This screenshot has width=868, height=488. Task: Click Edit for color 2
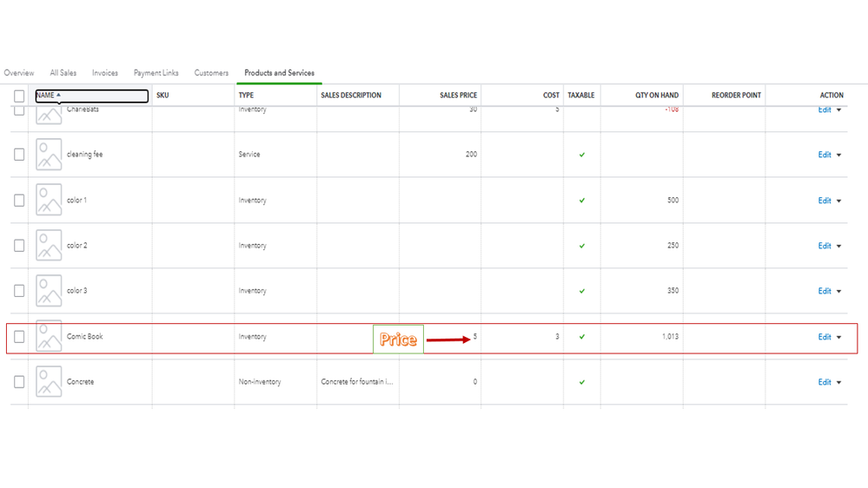click(825, 247)
